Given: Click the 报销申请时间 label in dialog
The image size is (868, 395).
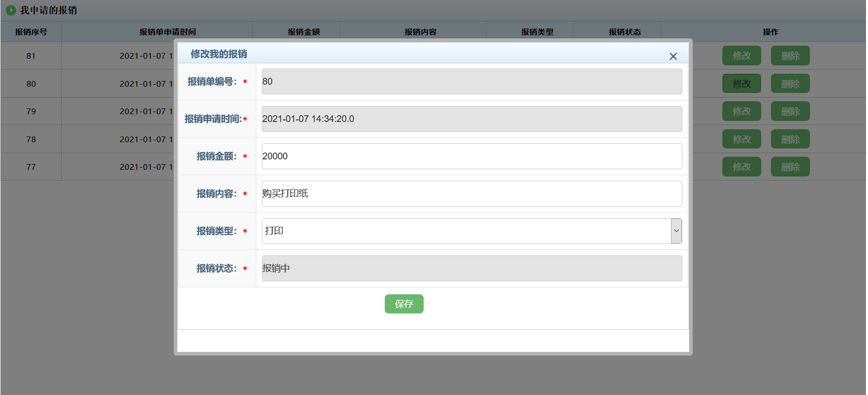Looking at the screenshot, I should tap(213, 119).
